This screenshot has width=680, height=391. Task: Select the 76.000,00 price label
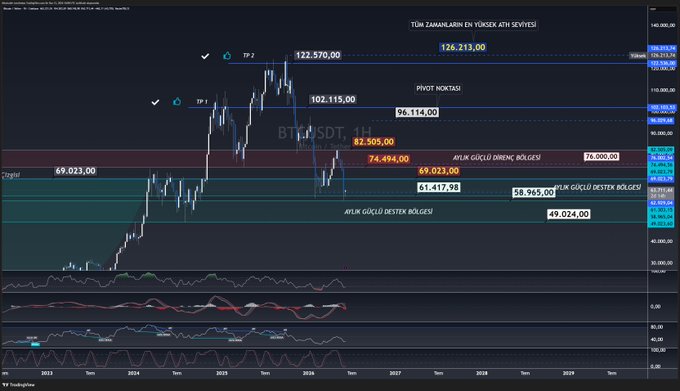pos(601,156)
